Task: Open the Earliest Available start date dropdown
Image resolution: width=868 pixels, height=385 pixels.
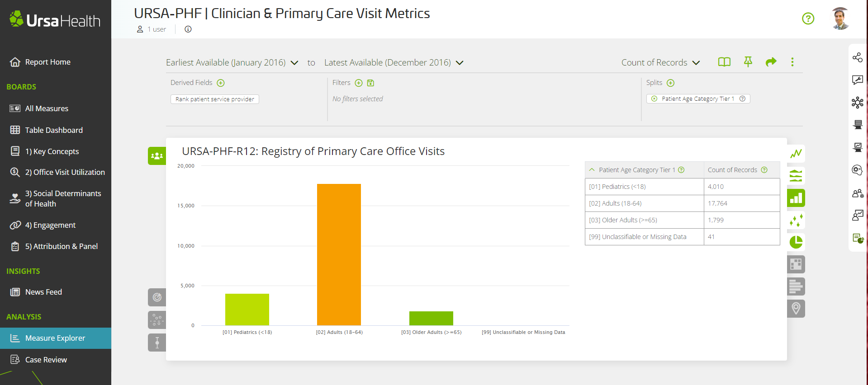Action: 232,62
